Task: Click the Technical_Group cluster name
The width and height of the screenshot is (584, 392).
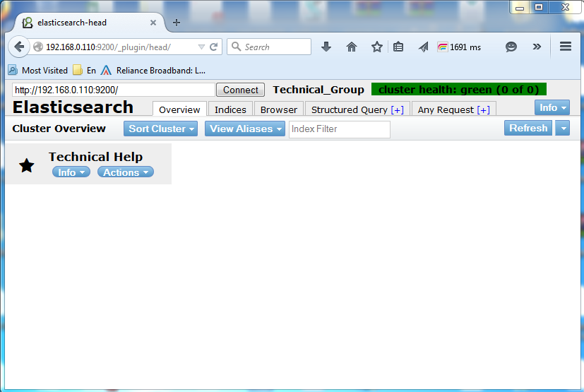Action: pyautogui.click(x=318, y=90)
